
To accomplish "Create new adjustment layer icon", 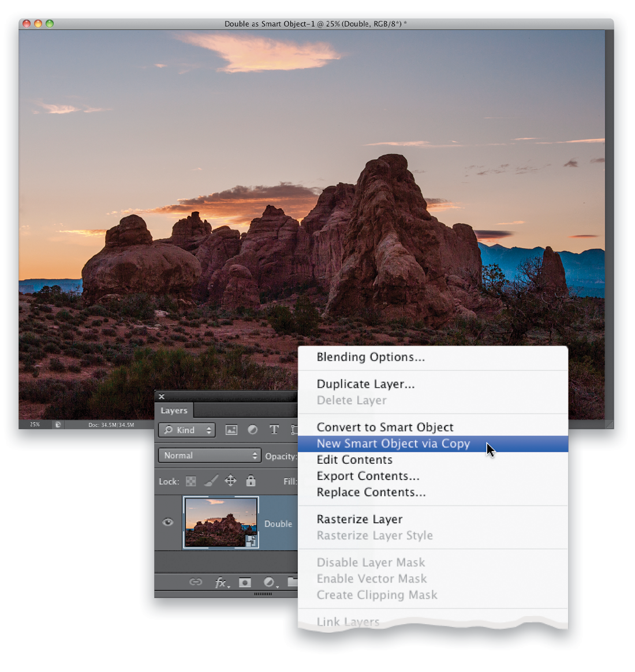I will [270, 583].
